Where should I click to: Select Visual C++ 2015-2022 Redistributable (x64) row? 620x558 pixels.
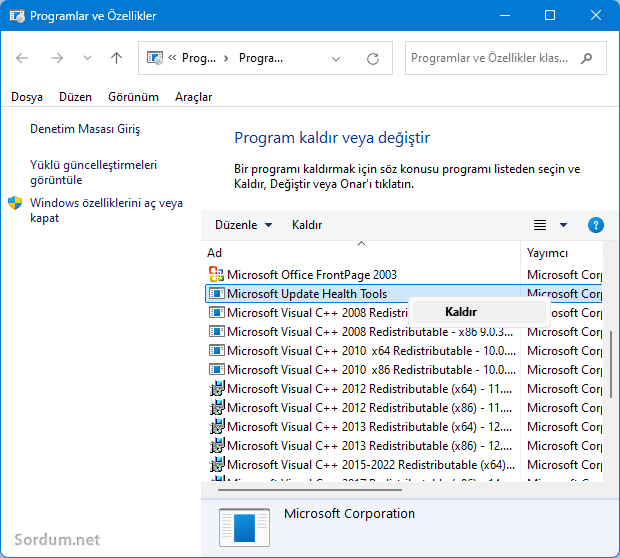point(404,464)
